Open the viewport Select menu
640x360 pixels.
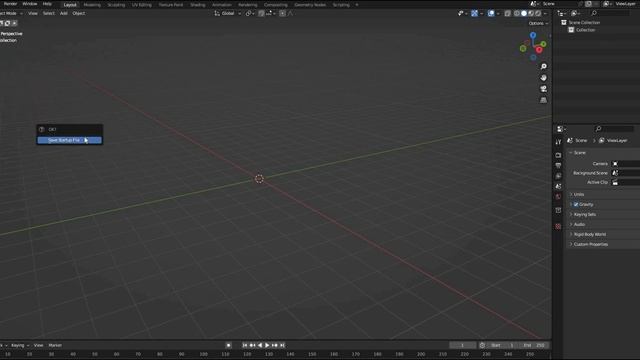tap(49, 13)
